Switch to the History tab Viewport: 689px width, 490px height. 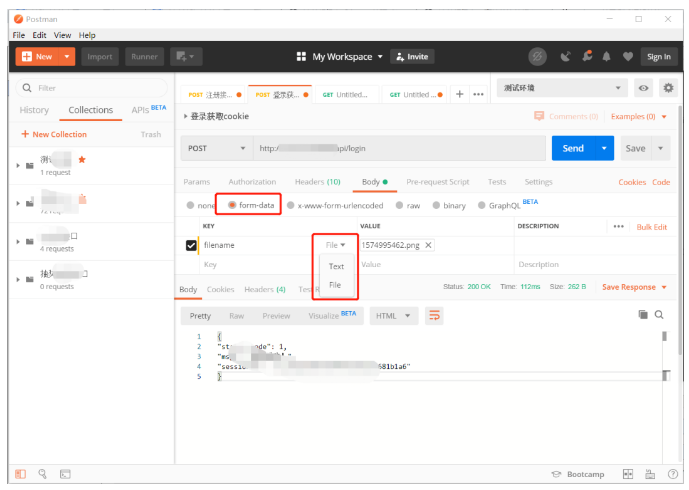34,110
